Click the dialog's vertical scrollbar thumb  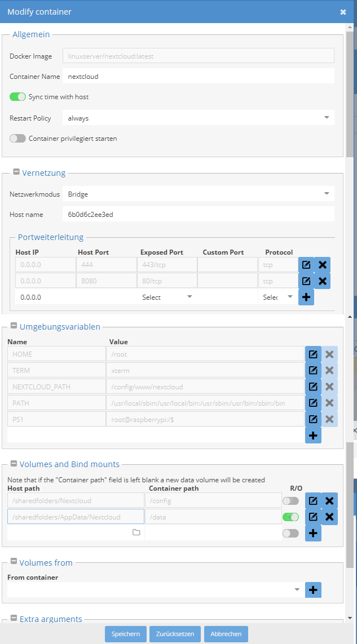[x=349, y=95]
